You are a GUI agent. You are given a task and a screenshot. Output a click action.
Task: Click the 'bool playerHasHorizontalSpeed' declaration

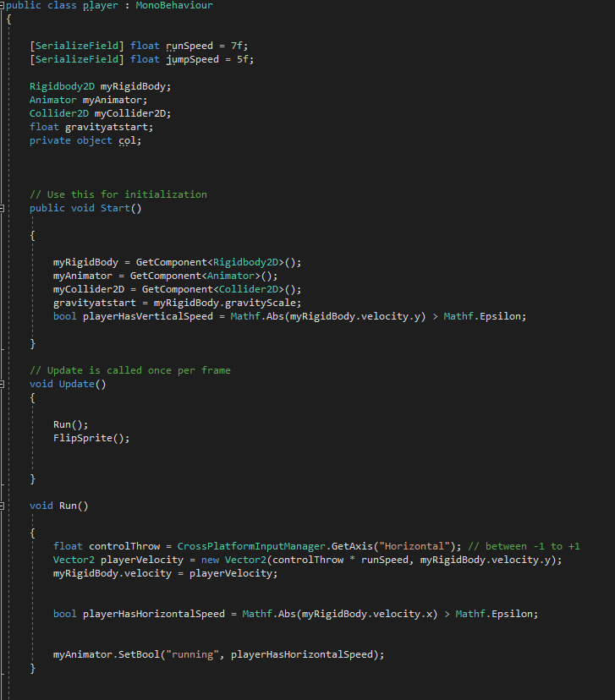pyautogui.click(x=139, y=615)
